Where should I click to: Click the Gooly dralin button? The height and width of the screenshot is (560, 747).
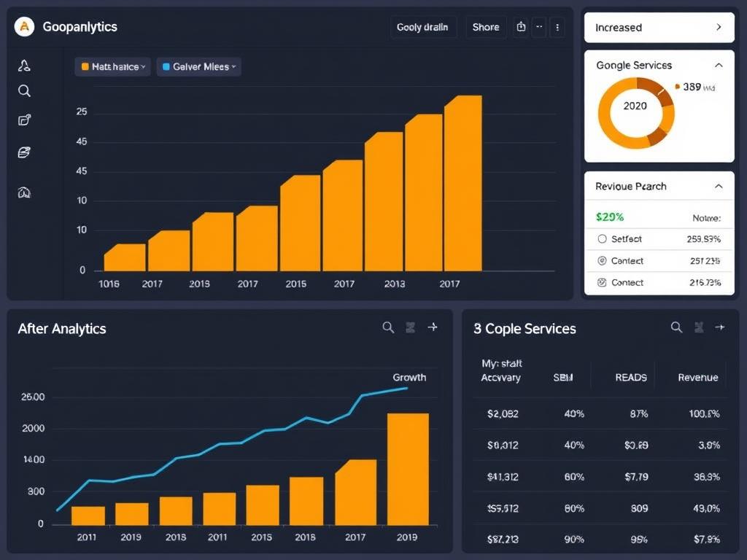pos(423,27)
